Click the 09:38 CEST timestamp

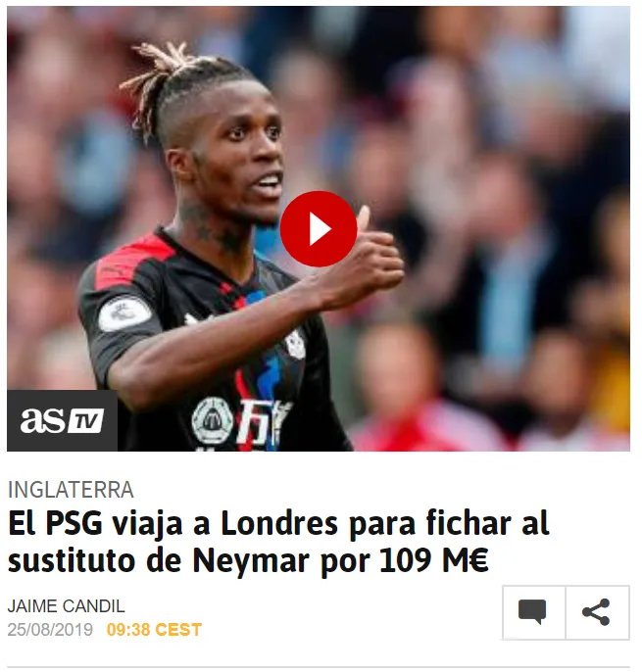pos(155,630)
